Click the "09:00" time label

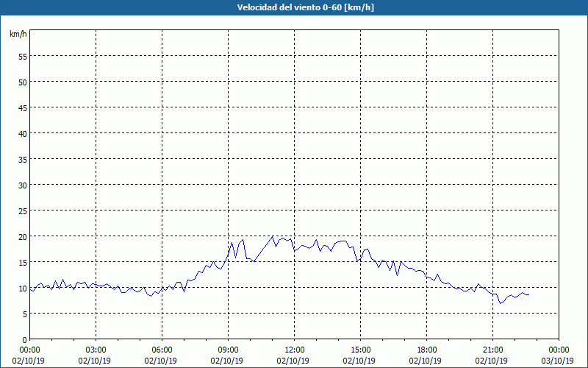228,350
